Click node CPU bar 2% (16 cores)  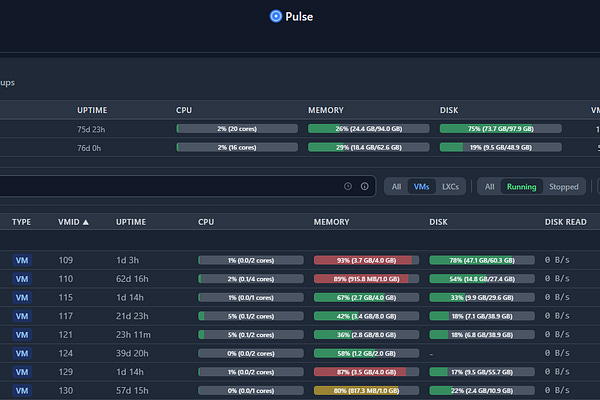237,147
